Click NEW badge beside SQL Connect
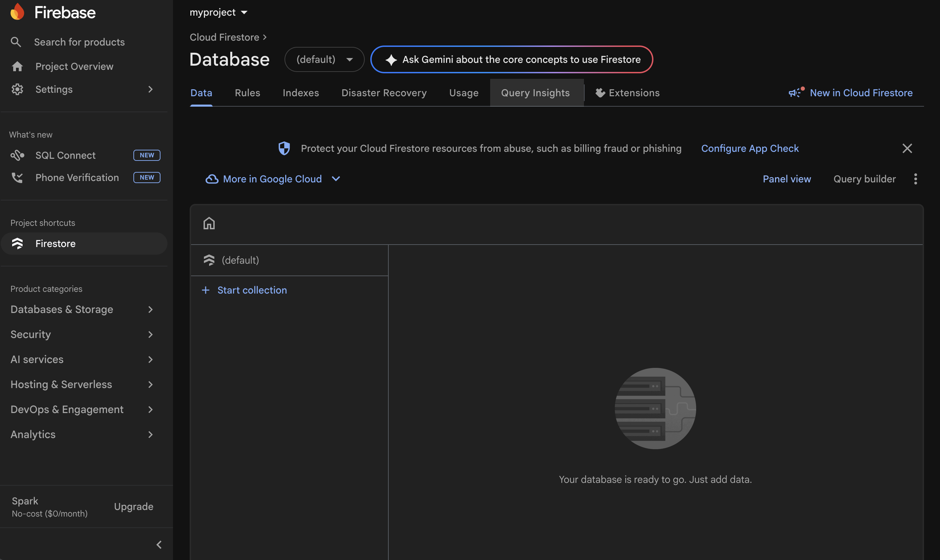 click(147, 155)
